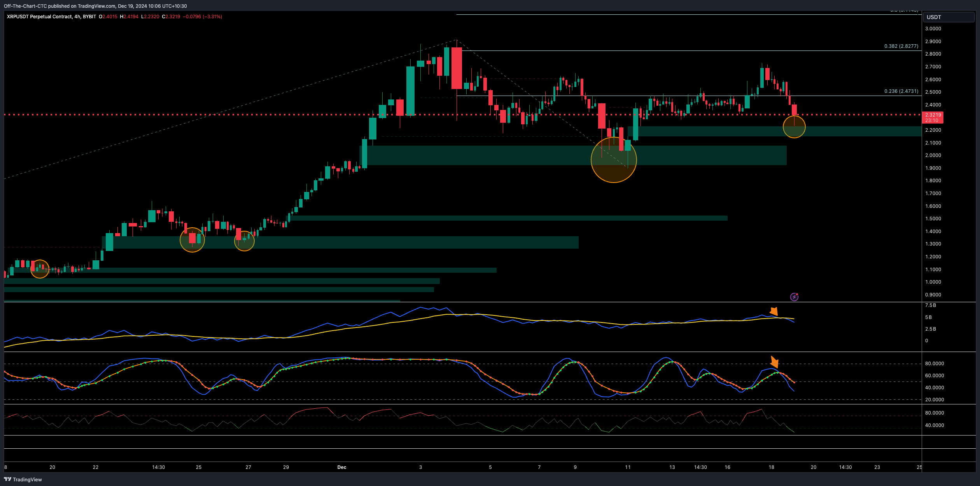The width and height of the screenshot is (980, 486).
Task: Select the large orange circle drawing near 2.0000
Action: pos(614,160)
